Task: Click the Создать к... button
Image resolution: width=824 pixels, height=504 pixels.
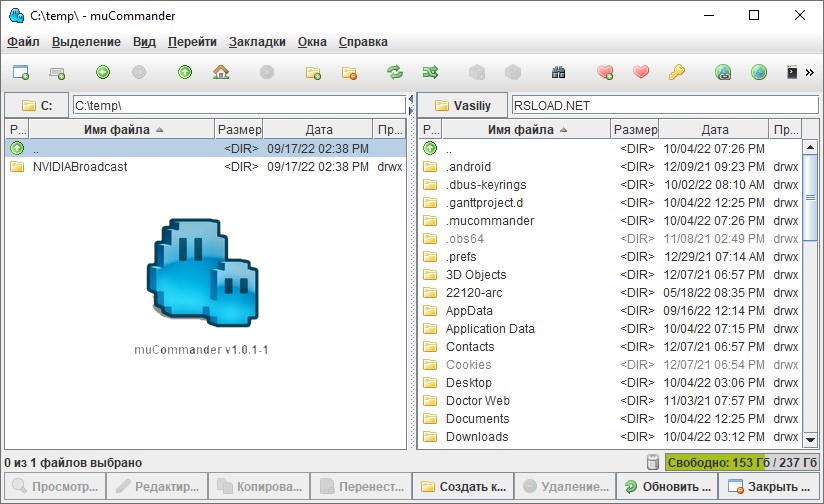Action: [464, 487]
